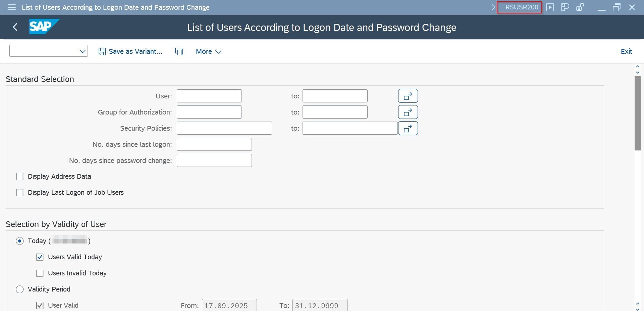
Task: Click the lock icon in title bar
Action: [580, 7]
